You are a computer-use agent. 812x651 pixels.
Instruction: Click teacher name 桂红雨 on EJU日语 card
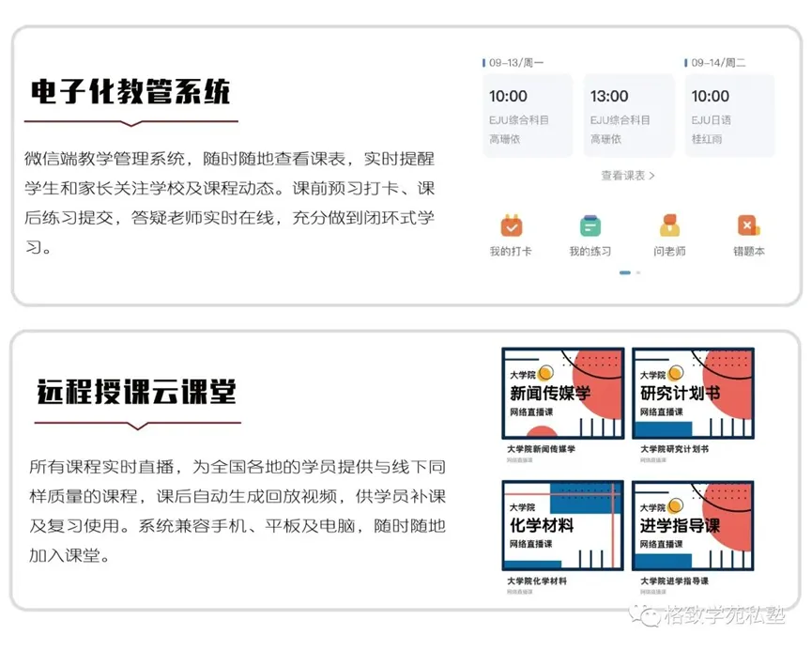[x=706, y=139]
